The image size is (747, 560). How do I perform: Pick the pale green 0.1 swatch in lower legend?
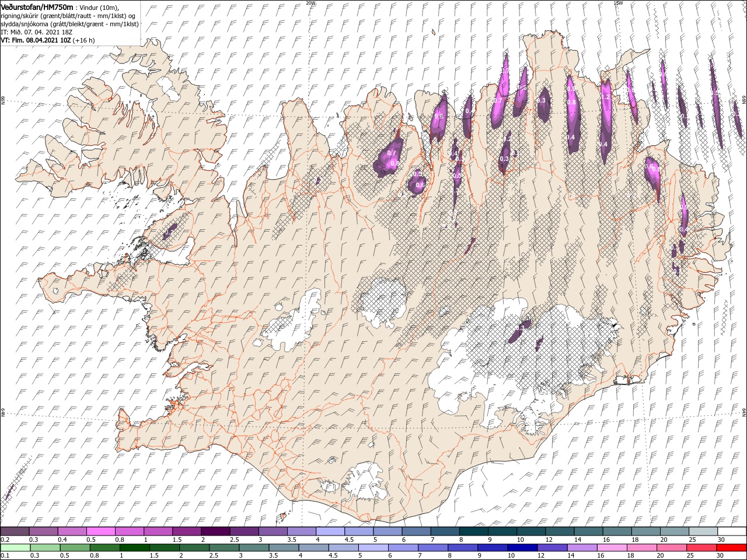(x=15, y=548)
